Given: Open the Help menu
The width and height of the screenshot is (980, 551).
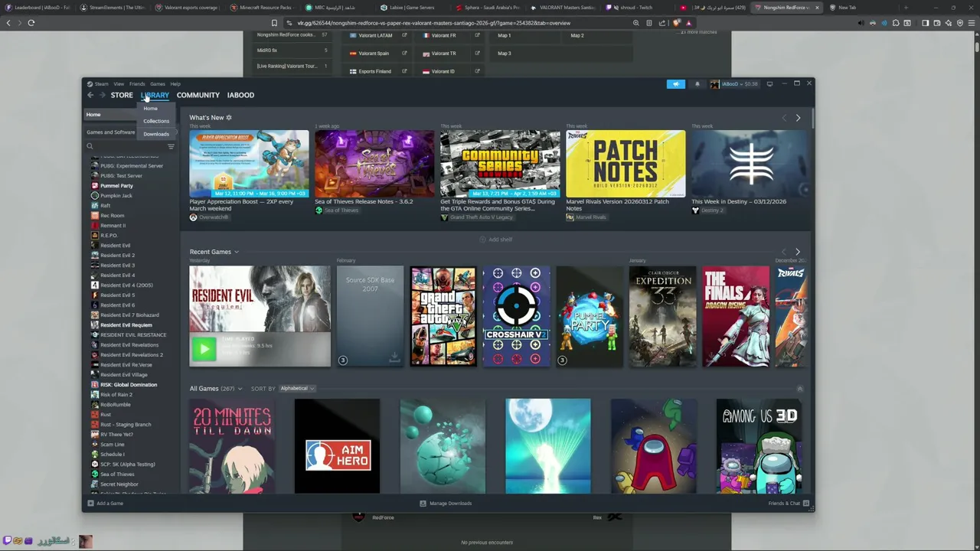Looking at the screenshot, I should [x=175, y=84].
